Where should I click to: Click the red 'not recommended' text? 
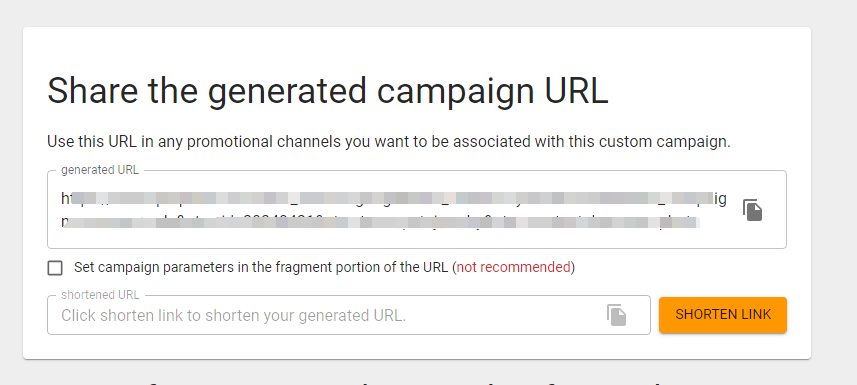(513, 267)
